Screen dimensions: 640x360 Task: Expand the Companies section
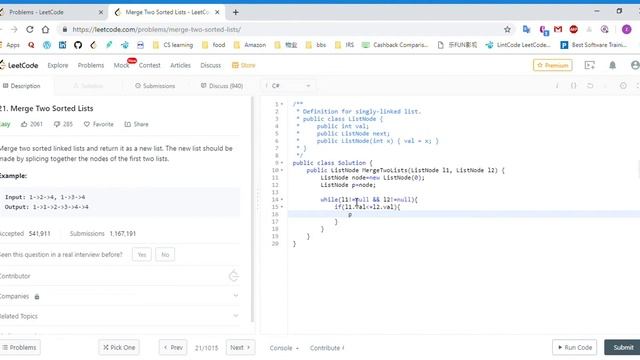[x=120, y=296]
